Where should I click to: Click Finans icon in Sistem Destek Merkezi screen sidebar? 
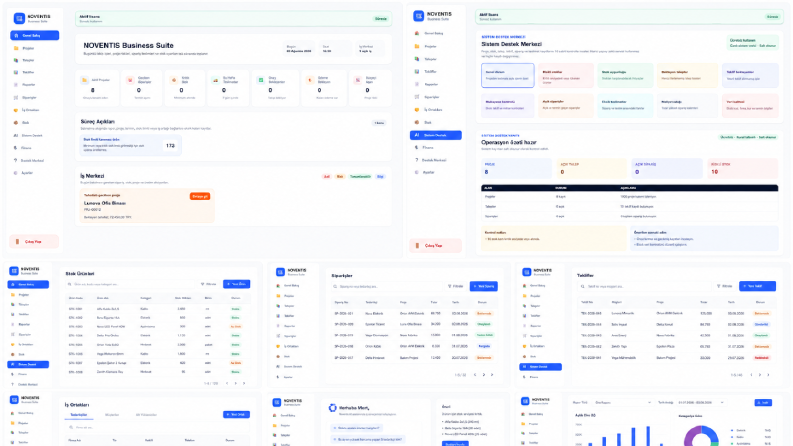[417, 148]
